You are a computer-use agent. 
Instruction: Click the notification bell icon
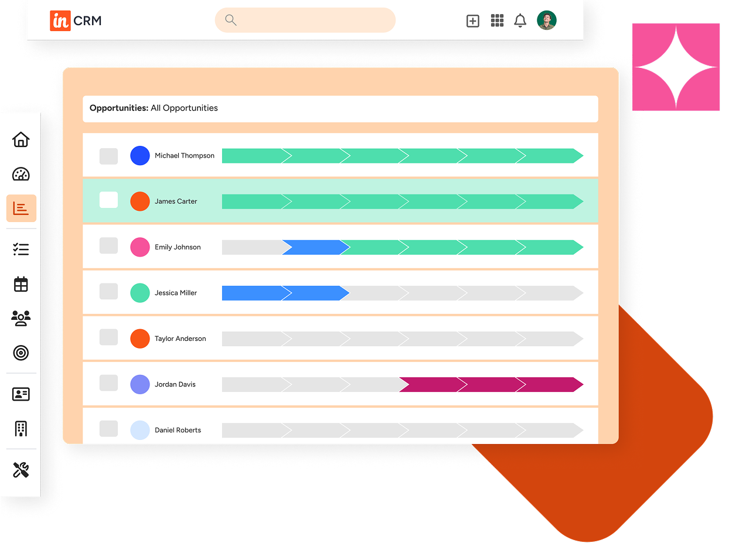coord(520,21)
